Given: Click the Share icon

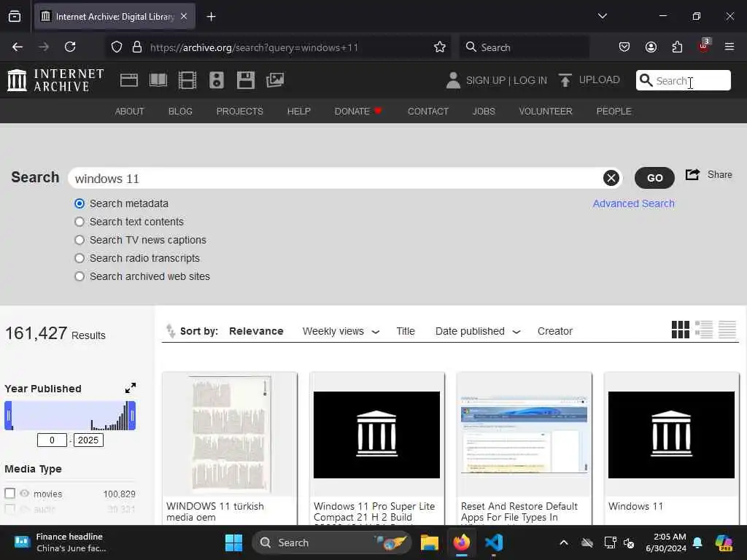Looking at the screenshot, I should coord(693,175).
